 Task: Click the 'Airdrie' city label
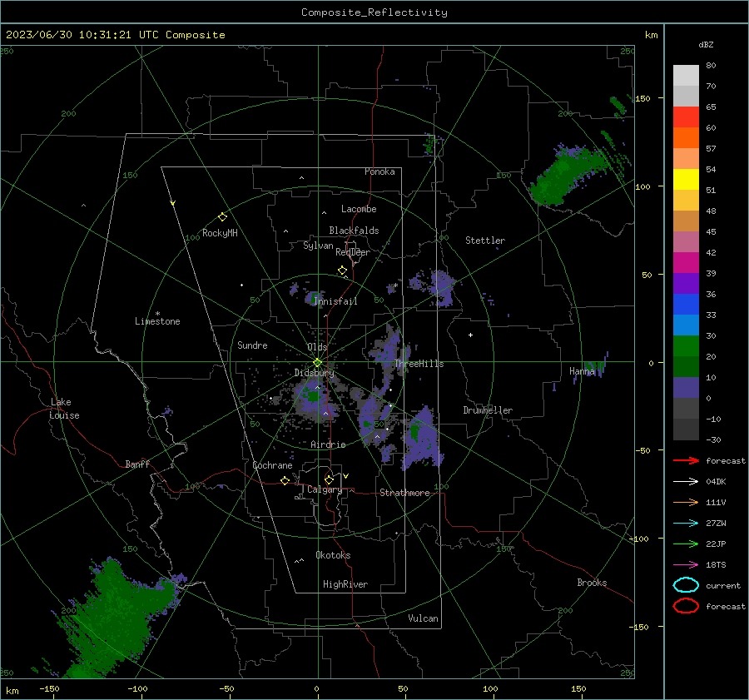(328, 444)
